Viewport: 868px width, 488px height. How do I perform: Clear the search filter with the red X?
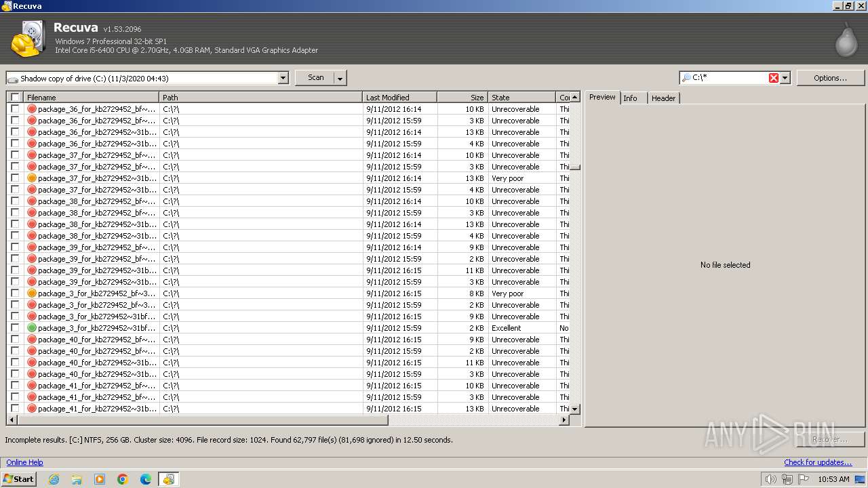(773, 78)
